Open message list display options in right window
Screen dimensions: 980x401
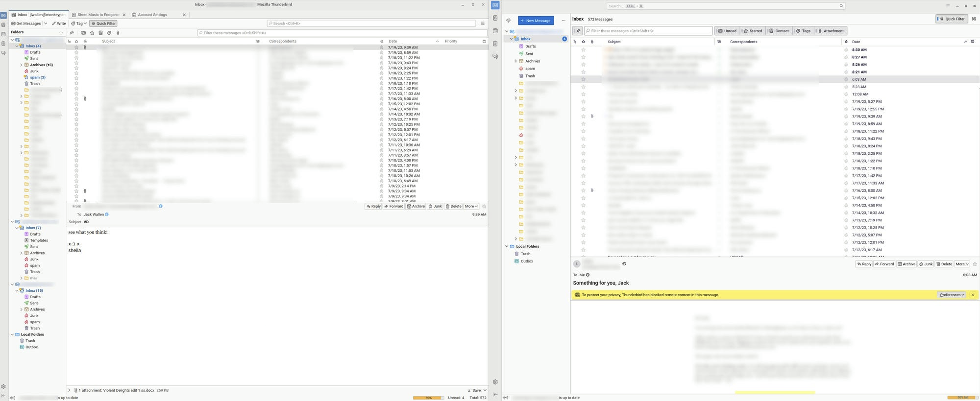(974, 19)
